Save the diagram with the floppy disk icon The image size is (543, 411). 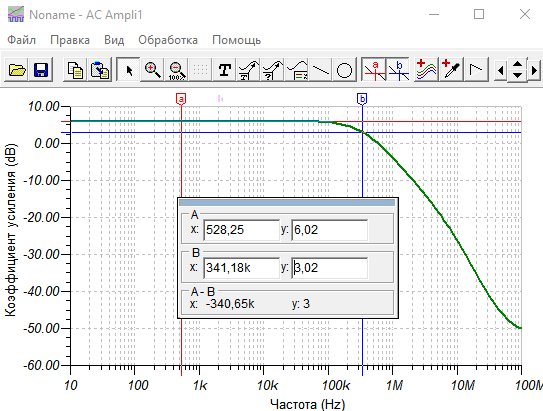(x=41, y=70)
